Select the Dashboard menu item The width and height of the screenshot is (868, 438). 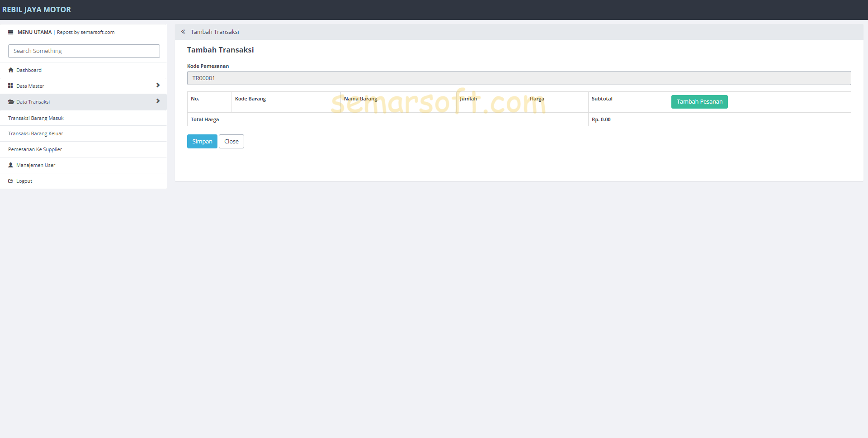point(28,70)
